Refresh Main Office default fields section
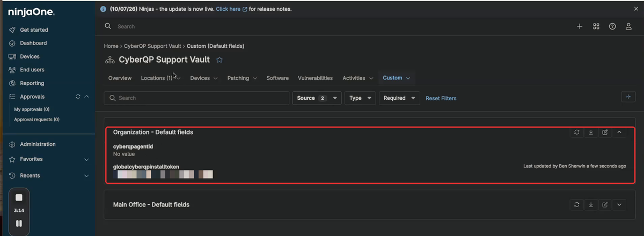The height and width of the screenshot is (236, 644). click(x=576, y=204)
